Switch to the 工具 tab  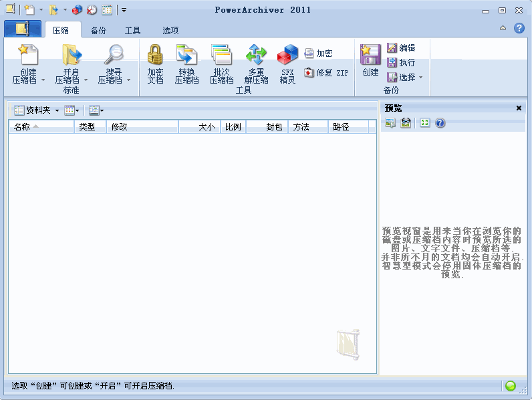tap(132, 30)
